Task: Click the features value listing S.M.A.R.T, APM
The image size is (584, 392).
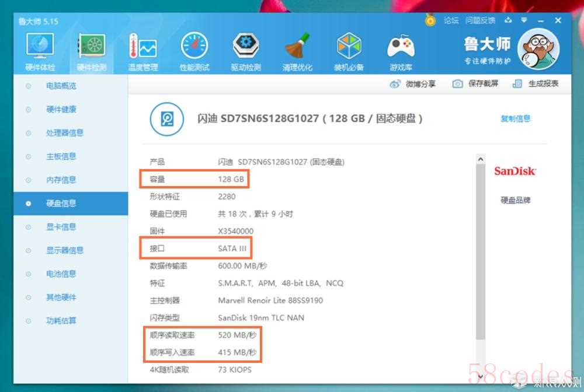Action: click(281, 283)
